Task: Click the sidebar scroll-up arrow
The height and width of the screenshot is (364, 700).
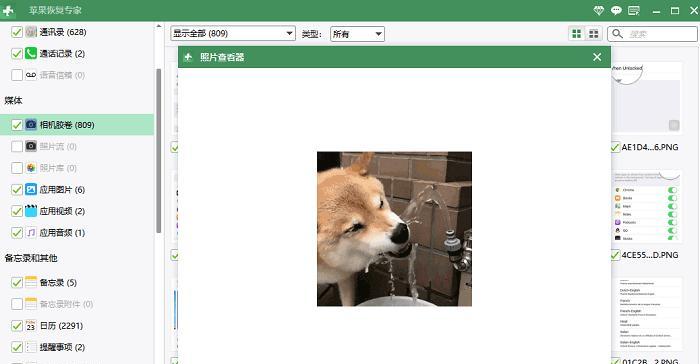Action: pyautogui.click(x=158, y=26)
